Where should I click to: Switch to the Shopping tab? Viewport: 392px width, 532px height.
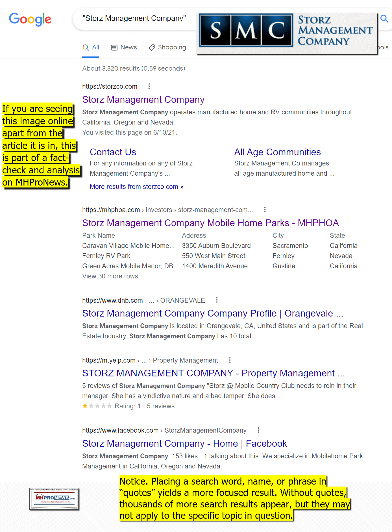(x=167, y=47)
